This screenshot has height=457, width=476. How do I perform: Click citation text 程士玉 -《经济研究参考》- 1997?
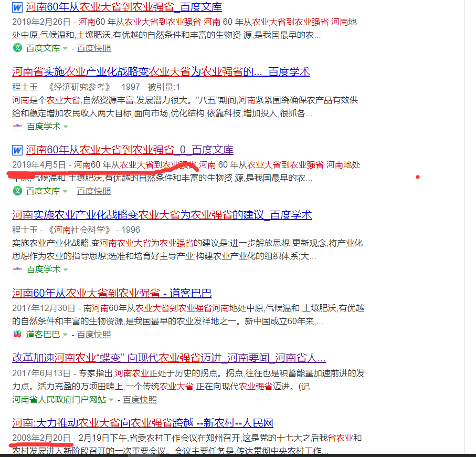point(76,87)
